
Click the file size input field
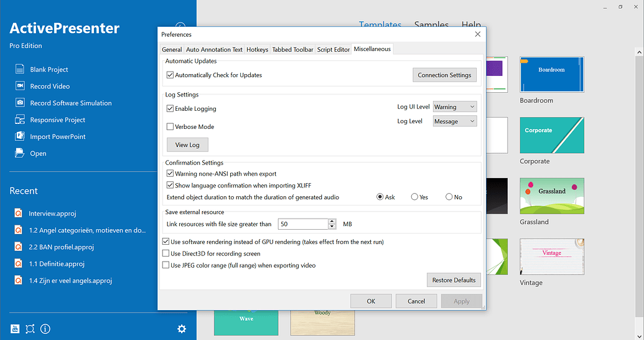(302, 224)
